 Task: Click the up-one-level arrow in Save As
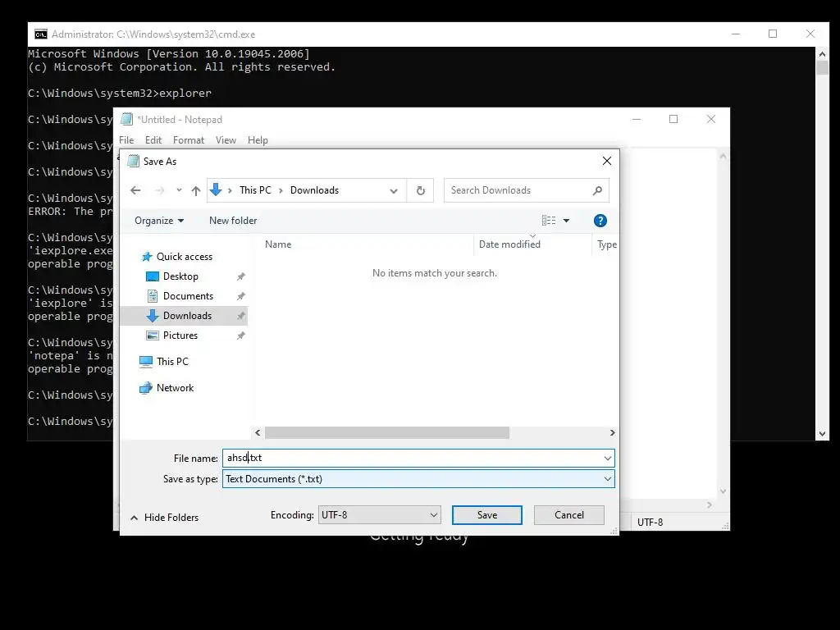196,190
